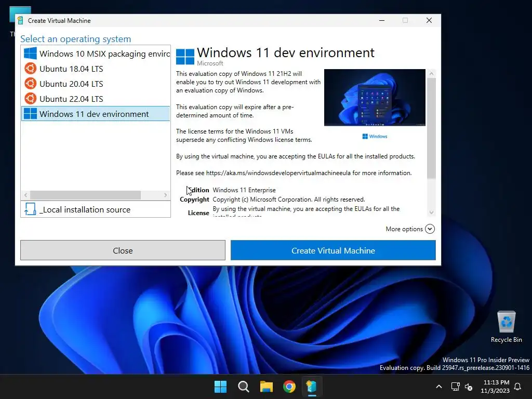Select Ubuntu 18.04 LTS
The height and width of the screenshot is (399, 532).
pos(96,69)
